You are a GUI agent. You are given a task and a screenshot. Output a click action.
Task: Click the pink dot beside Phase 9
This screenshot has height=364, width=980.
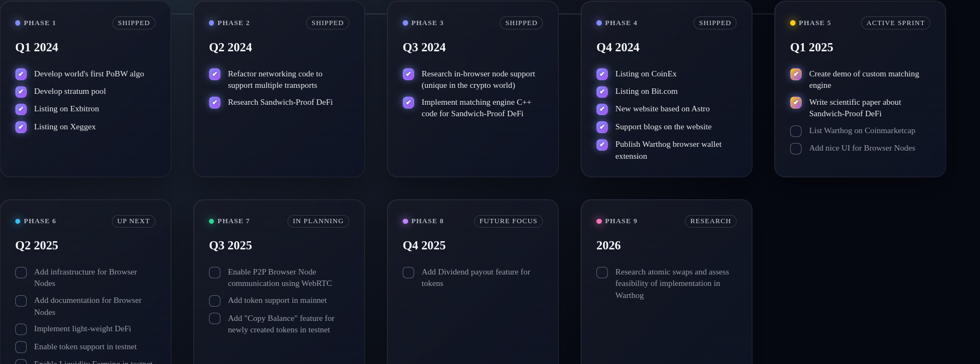pos(599,221)
